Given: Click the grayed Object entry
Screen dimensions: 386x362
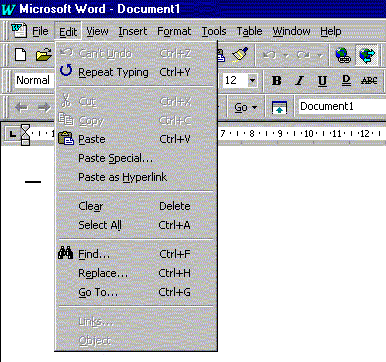Looking at the screenshot, I should 136,340.
